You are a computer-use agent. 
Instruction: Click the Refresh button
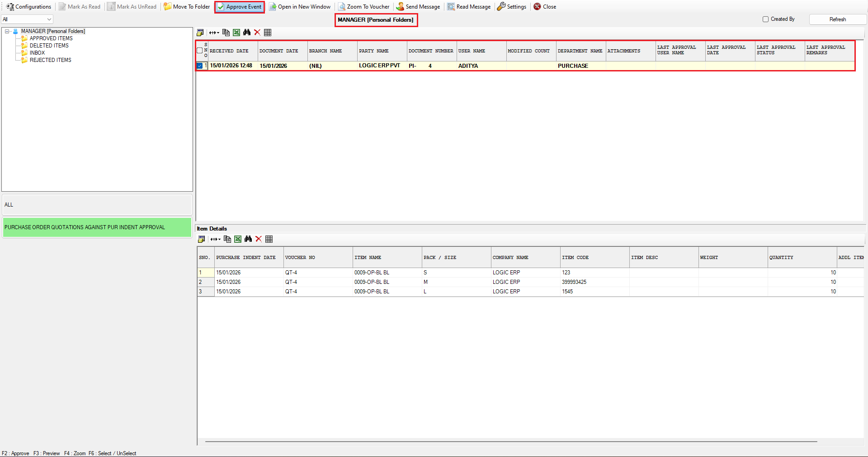(837, 19)
